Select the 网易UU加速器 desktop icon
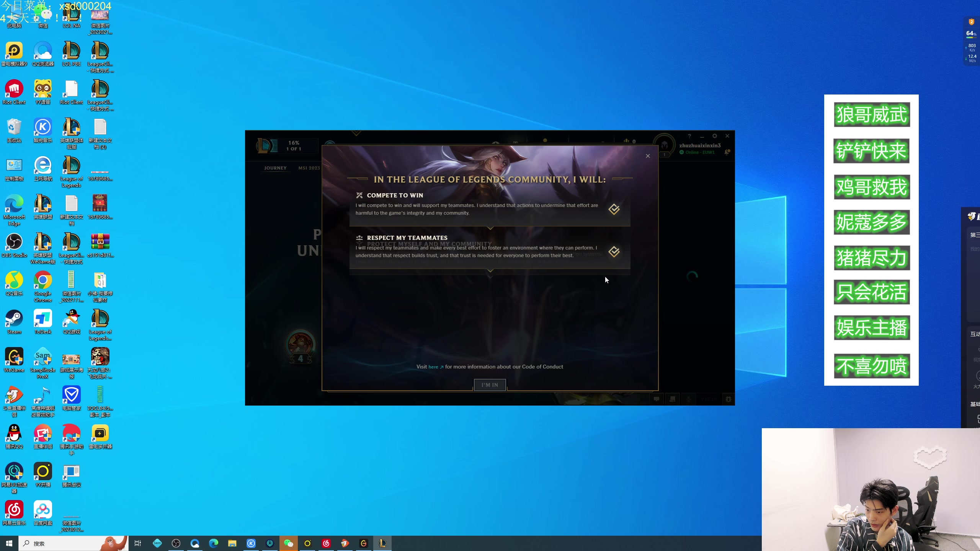This screenshot has width=980, height=551. pos(14,478)
